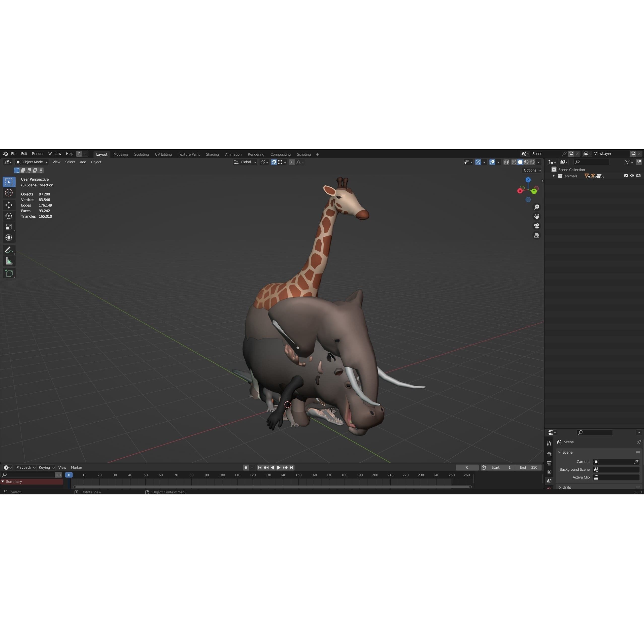
Task: Open the Object Mode dropdown
Action: (32, 162)
